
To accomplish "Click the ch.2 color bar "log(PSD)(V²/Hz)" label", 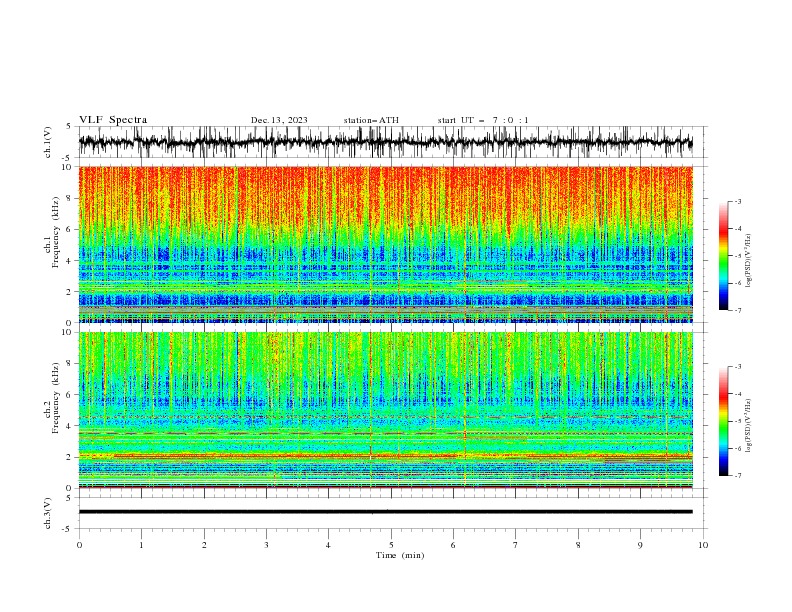I will (748, 426).
